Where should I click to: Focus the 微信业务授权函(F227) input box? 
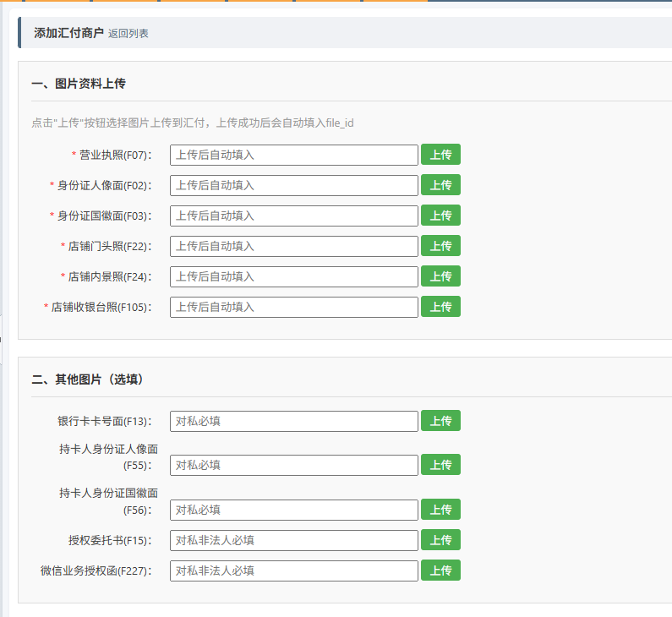(293, 571)
